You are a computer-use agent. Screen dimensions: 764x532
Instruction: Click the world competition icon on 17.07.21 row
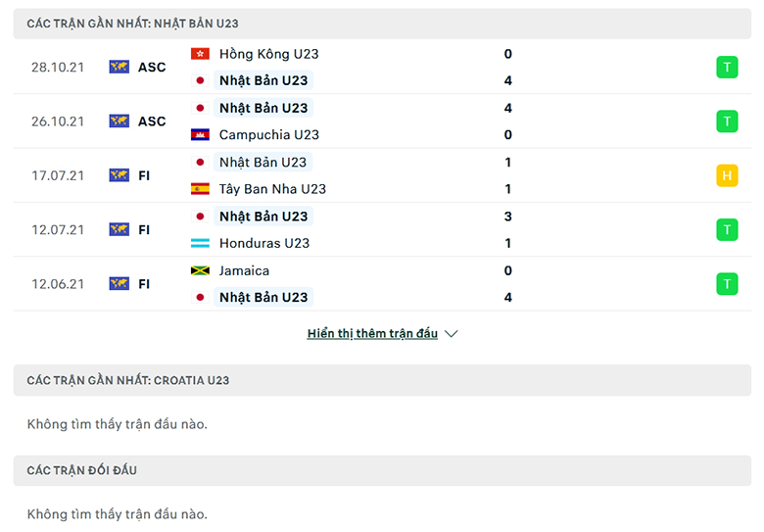[119, 175]
